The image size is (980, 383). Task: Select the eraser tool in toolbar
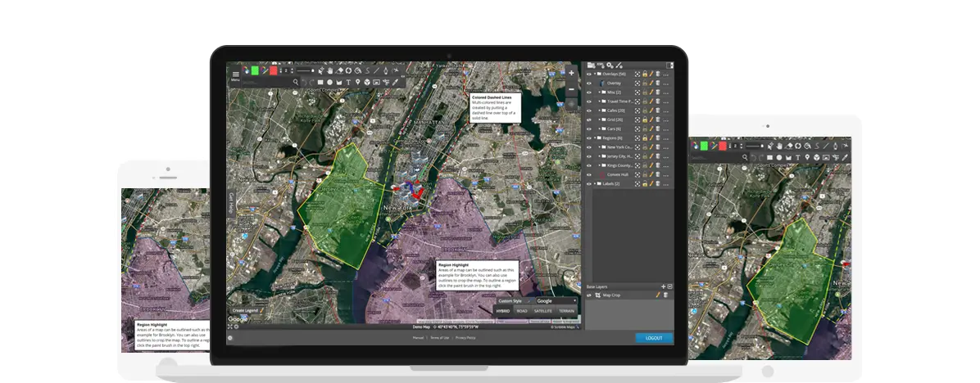click(338, 70)
